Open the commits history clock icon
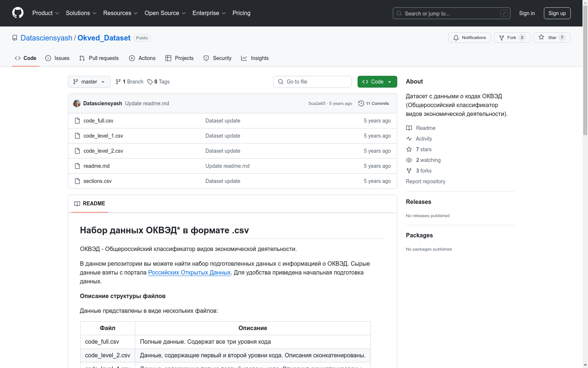This screenshot has height=368, width=588. point(361,103)
